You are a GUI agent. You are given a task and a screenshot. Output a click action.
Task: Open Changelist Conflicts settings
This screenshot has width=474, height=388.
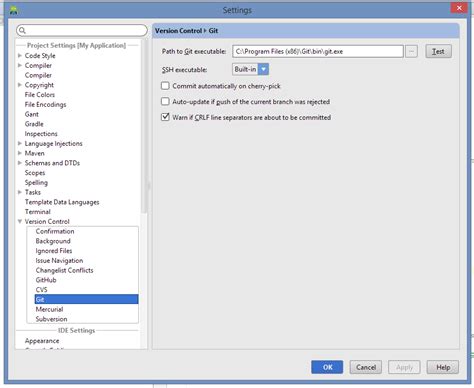point(64,270)
